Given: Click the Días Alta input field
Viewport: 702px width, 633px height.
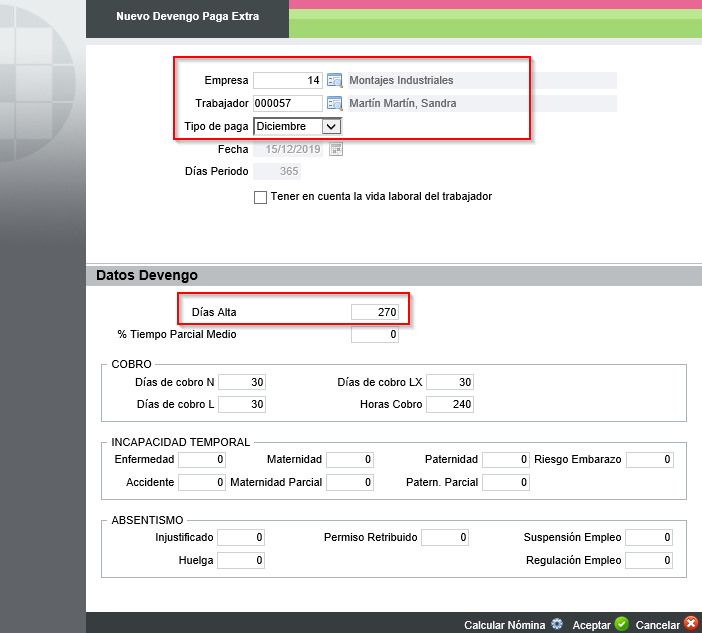Looking at the screenshot, I should click(375, 313).
